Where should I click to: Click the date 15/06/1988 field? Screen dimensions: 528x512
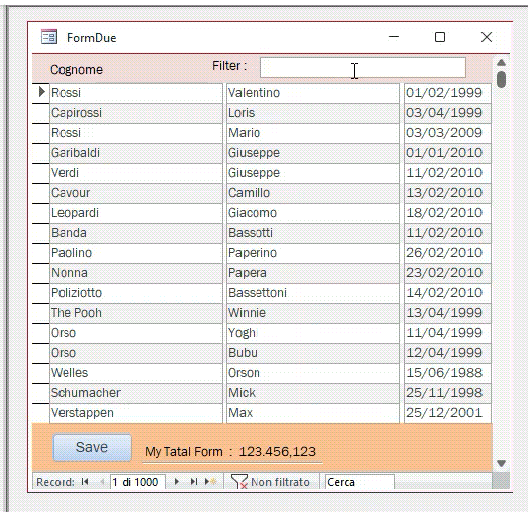(x=448, y=373)
